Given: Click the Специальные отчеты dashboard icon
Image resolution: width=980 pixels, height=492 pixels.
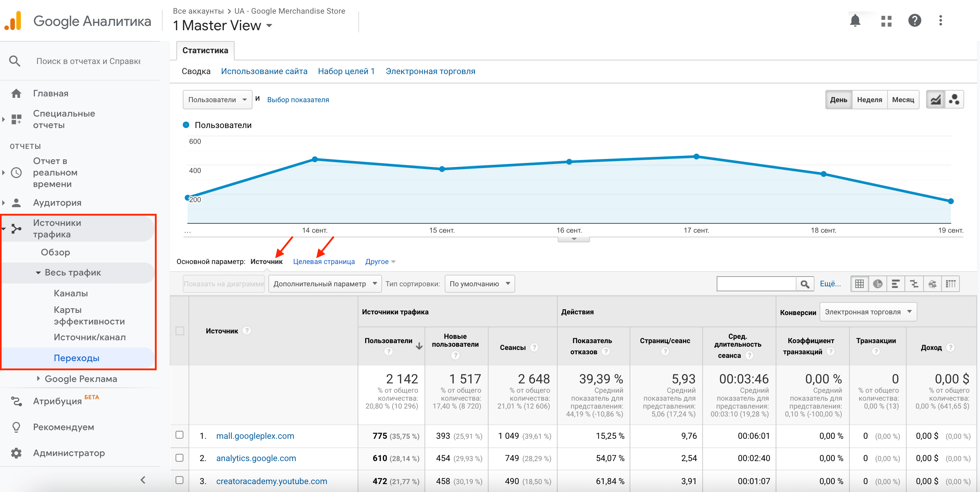Looking at the screenshot, I should click(x=16, y=119).
